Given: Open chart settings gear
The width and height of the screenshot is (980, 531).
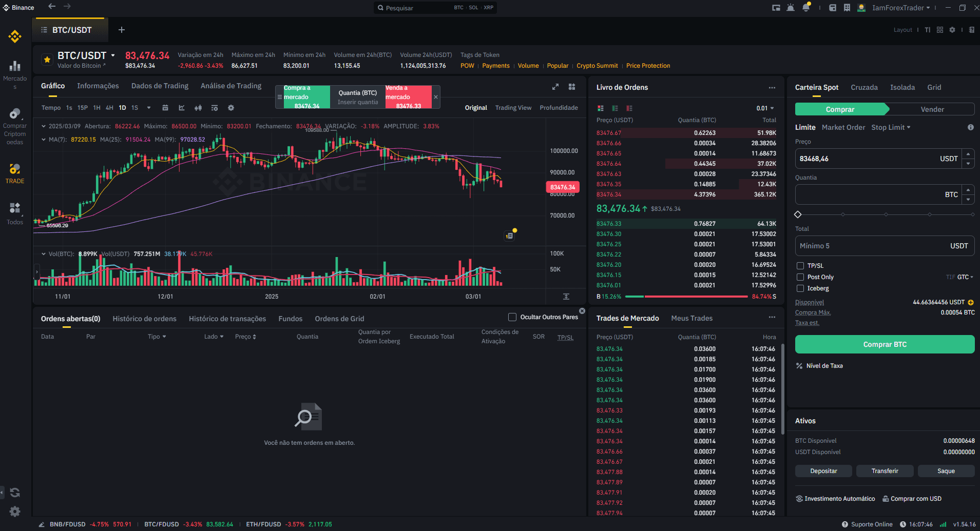Looking at the screenshot, I should [x=231, y=108].
